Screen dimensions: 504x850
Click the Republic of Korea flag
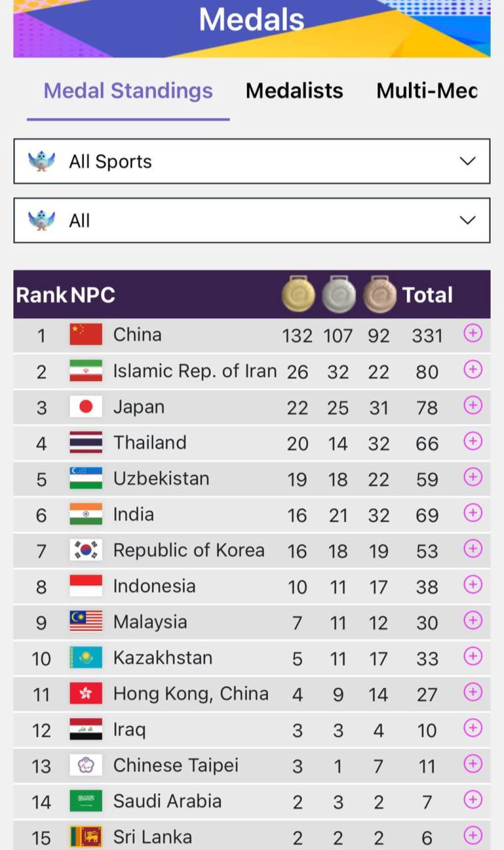pos(86,550)
